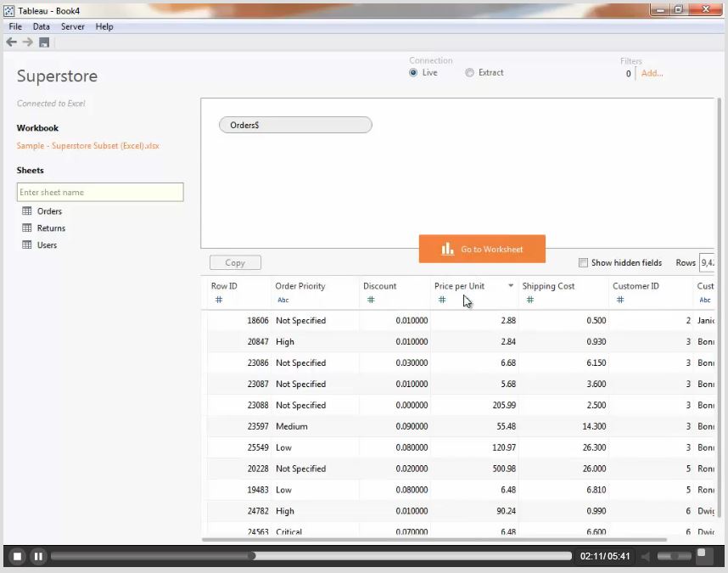Click the Abc type icon under Order Priority
The image size is (728, 573).
point(283,300)
